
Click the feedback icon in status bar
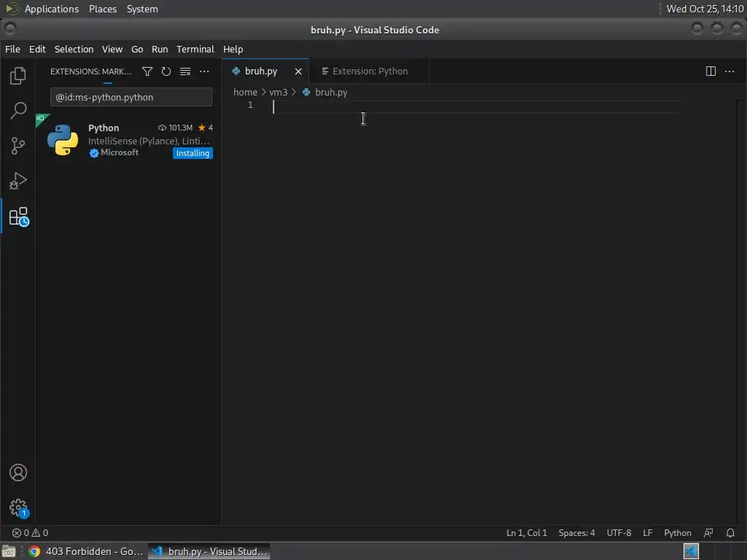[x=709, y=533]
